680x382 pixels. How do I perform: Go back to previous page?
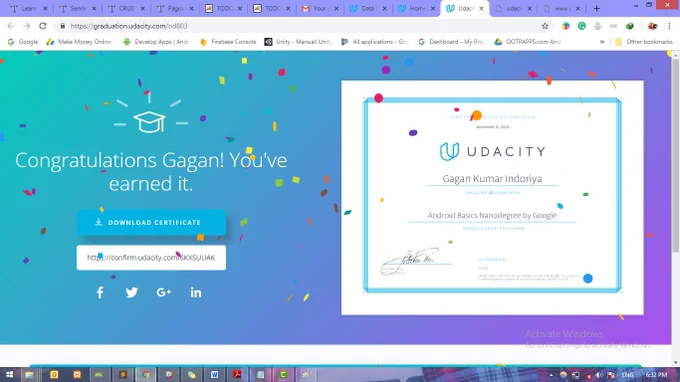11,26
